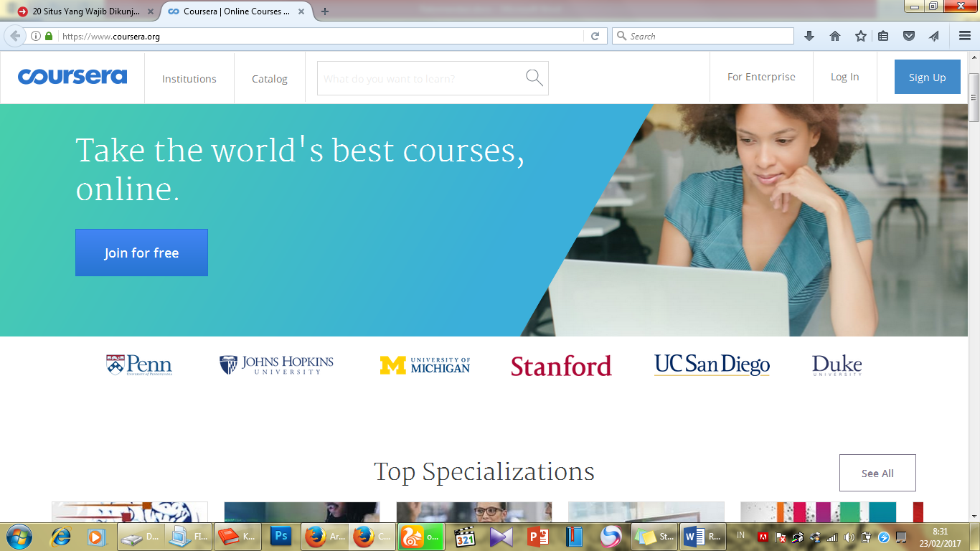Select the Coursera Online Courses tab
This screenshot has height=551, width=980.
coord(237,11)
